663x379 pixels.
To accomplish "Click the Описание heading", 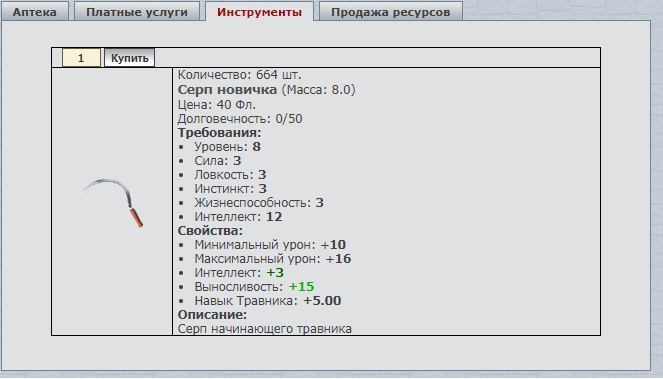I will pyautogui.click(x=212, y=315).
